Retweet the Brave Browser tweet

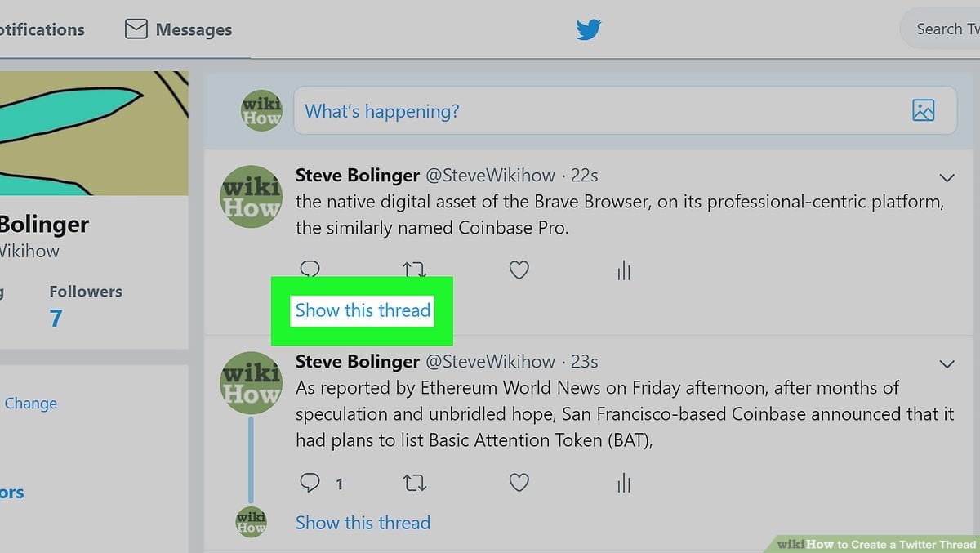pyautogui.click(x=415, y=270)
